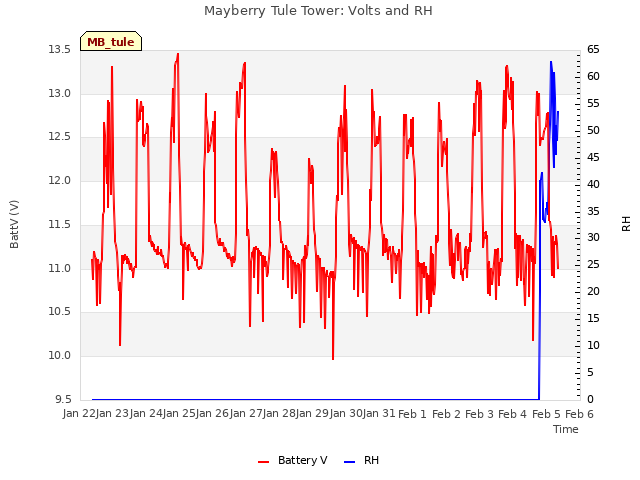Image resolution: width=640 pixels, height=480 pixels.
Task: Click the 'Jan 25' date label
Action: tap(179, 414)
